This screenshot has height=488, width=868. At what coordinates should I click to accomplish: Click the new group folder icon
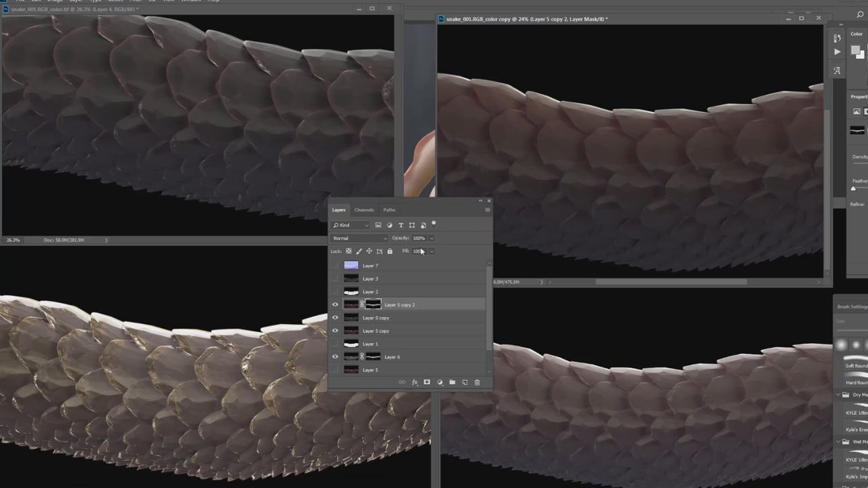(452, 382)
